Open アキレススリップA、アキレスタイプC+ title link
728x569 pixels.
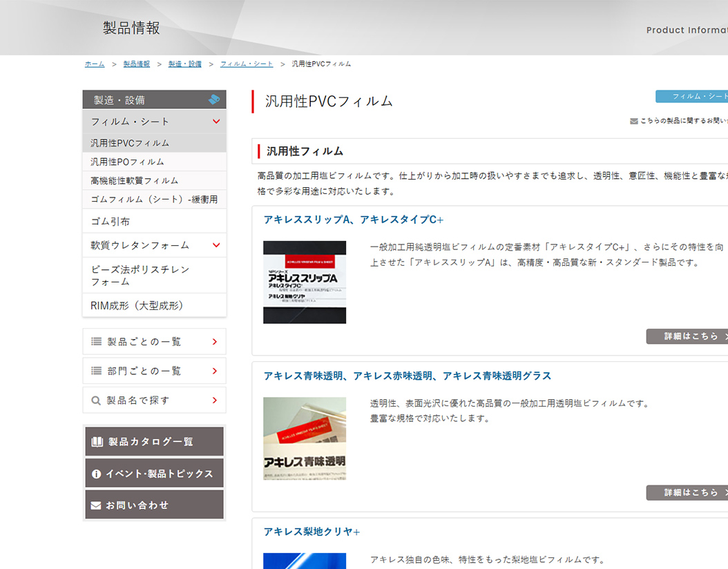tap(354, 220)
